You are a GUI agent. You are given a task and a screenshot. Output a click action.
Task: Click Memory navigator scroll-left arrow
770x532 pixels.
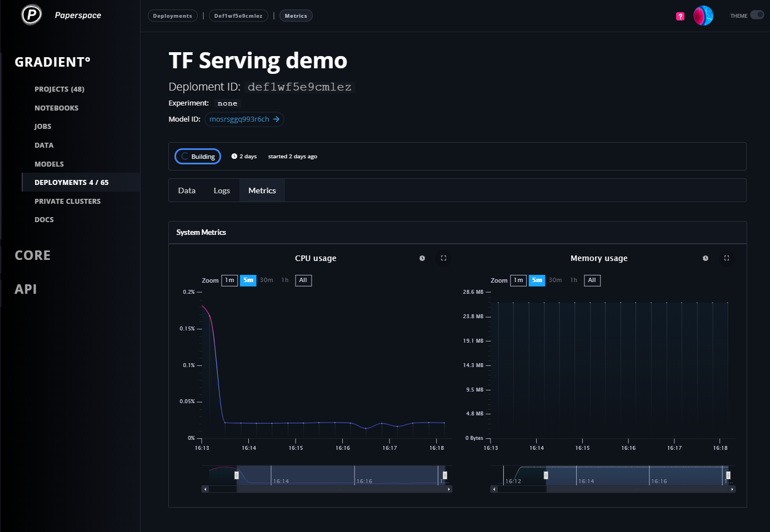coord(494,489)
